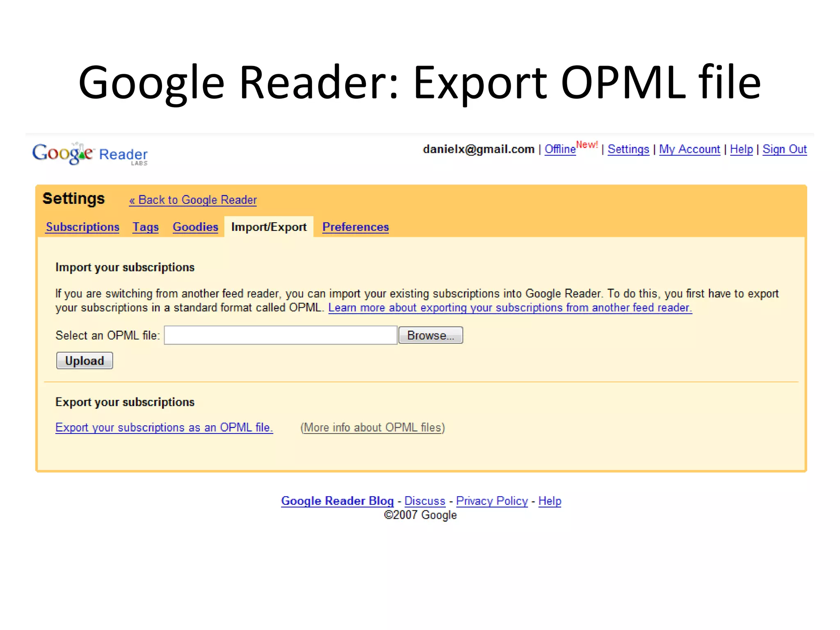
Task: Open link about exporting from another feed reader
Action: pos(510,308)
